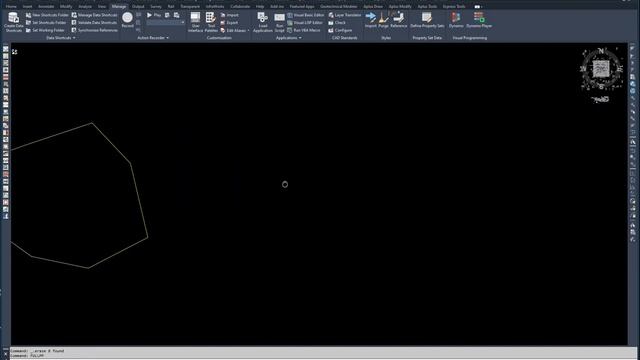The height and width of the screenshot is (360, 640).
Task: Expand the Applications panel
Action: point(289,38)
